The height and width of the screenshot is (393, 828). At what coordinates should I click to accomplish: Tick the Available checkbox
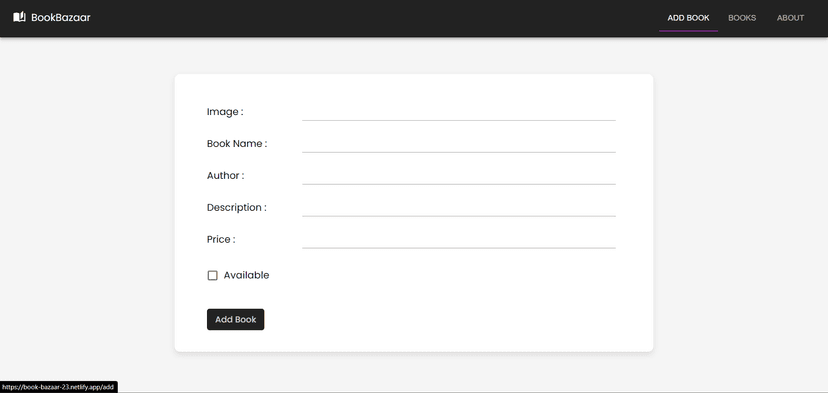coord(212,275)
